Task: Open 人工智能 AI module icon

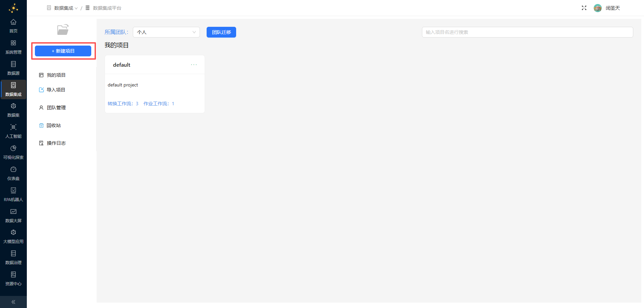Action: click(x=13, y=127)
